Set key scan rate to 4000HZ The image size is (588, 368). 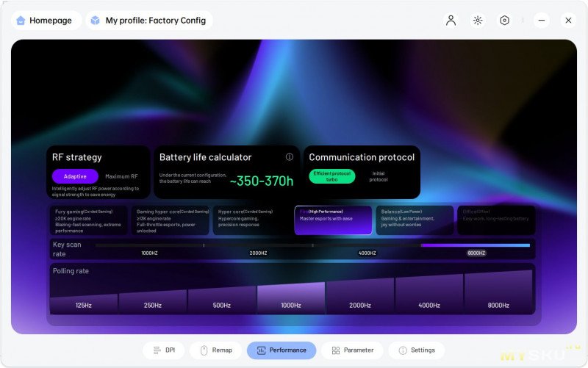[367, 253]
